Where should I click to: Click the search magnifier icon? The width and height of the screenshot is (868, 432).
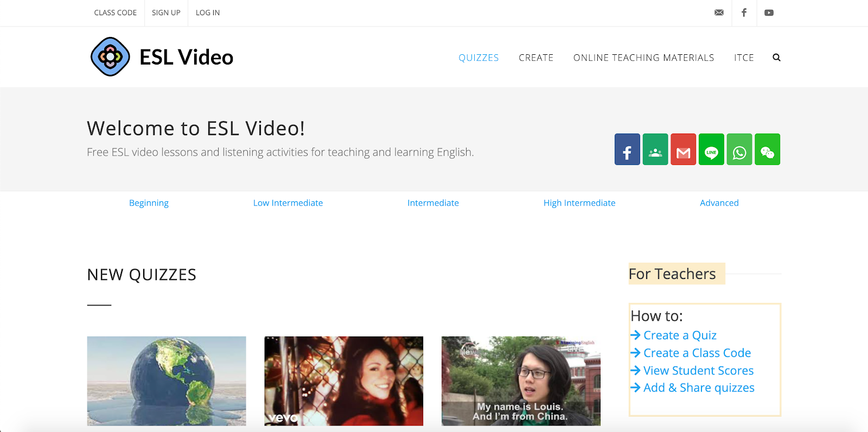click(x=776, y=58)
